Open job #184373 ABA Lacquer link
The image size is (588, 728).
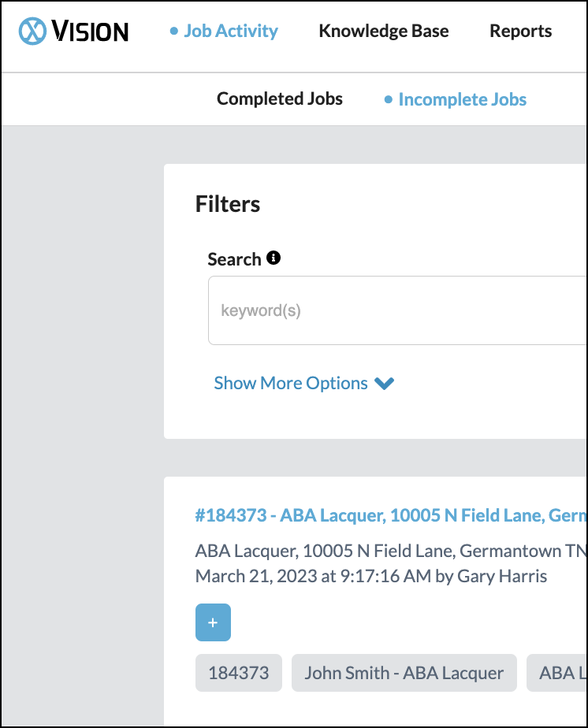pyautogui.click(x=391, y=516)
